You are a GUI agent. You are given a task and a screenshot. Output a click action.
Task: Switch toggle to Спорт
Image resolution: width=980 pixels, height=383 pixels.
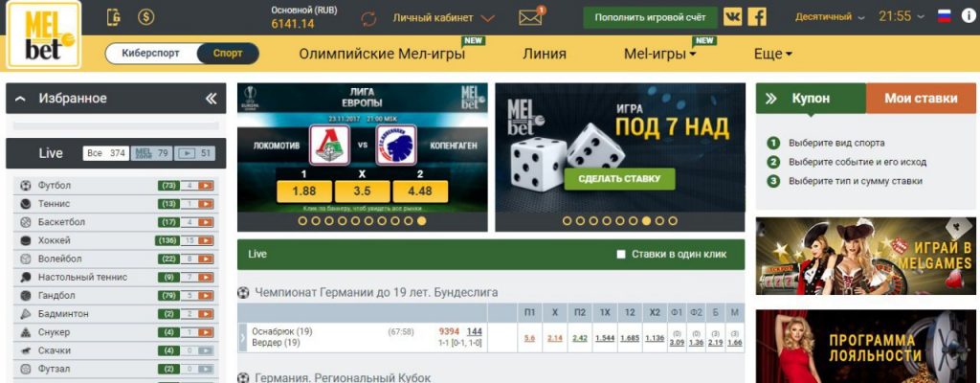pyautogui.click(x=228, y=54)
